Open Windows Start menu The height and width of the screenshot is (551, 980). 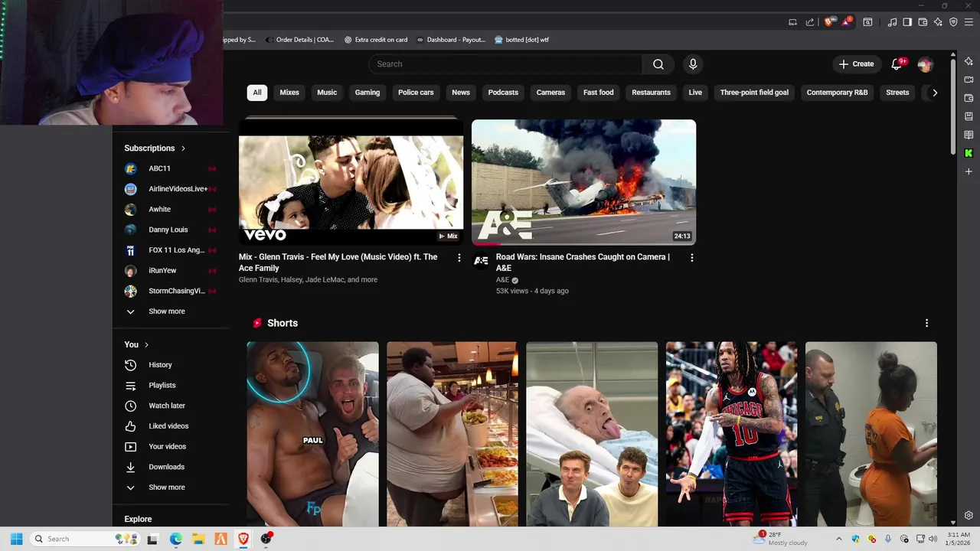coord(16,539)
